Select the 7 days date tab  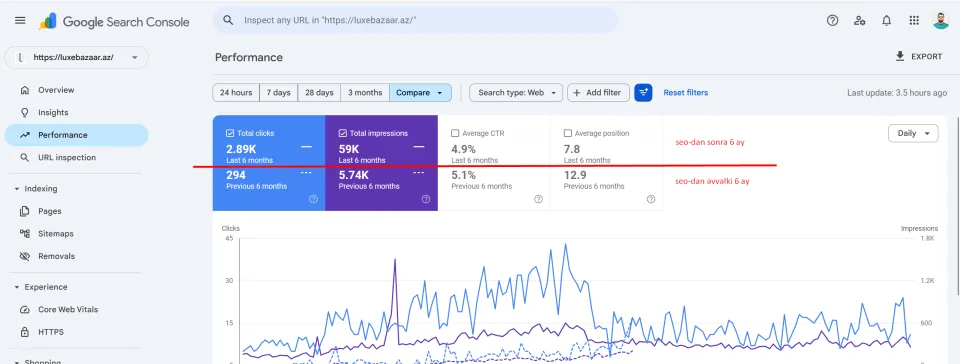(x=279, y=92)
